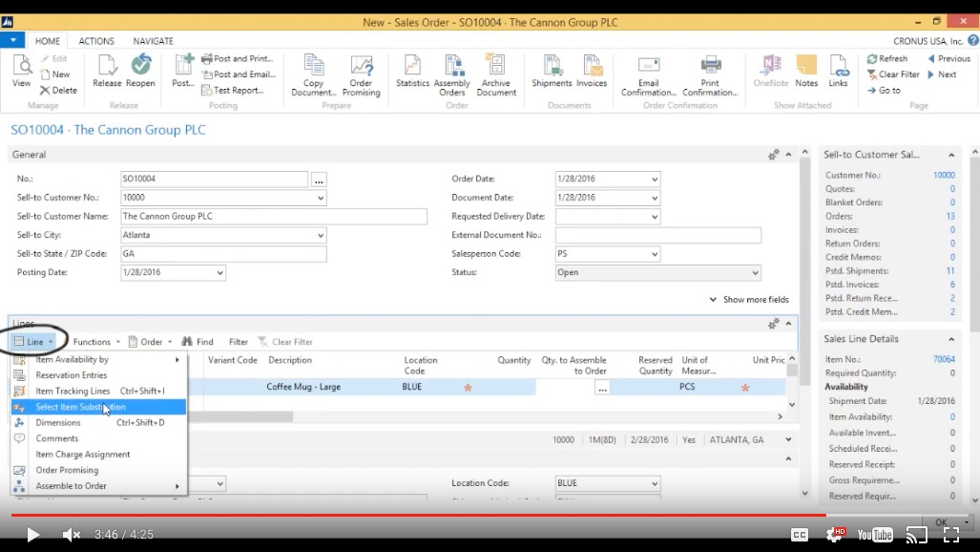This screenshot has height=552, width=980.
Task: Open Location Code BLUE dropdown
Action: point(655,483)
